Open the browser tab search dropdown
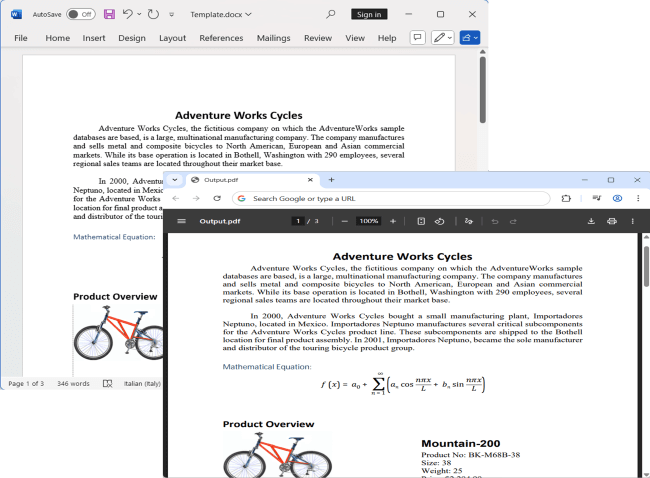 [175, 180]
